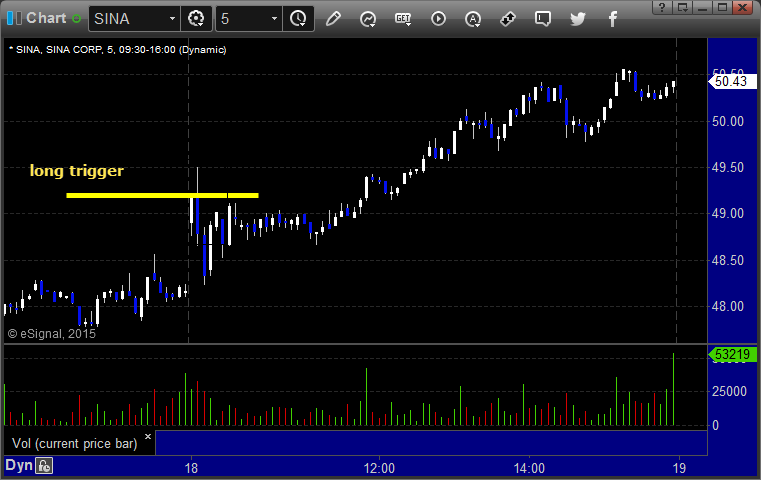Click the 12:00 time axis label
The height and width of the screenshot is (480, 761).
[x=379, y=468]
